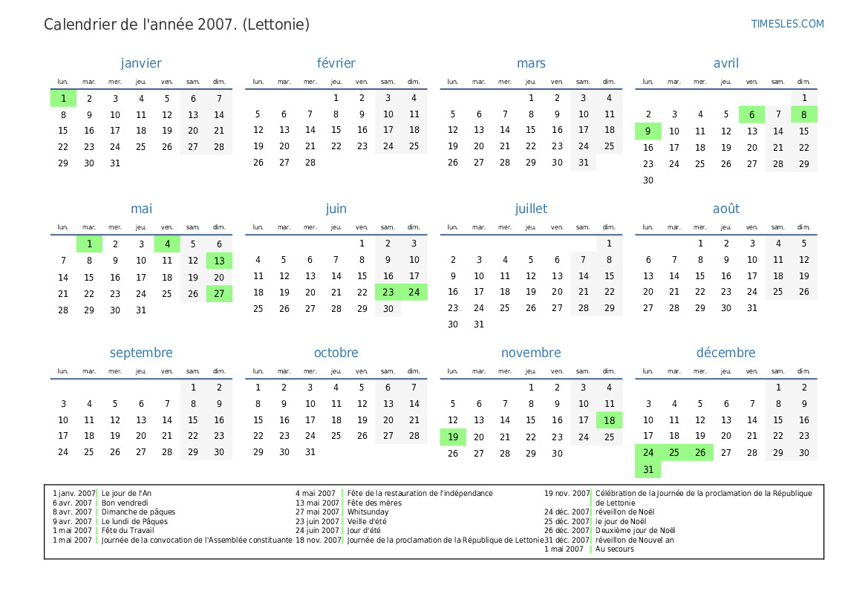
Task: Select the décembre month title
Action: (725, 353)
